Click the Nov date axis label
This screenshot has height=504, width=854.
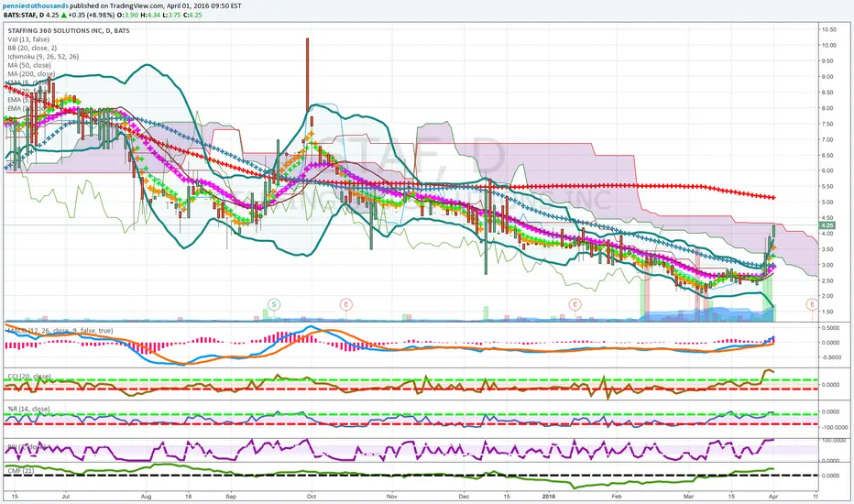coord(391,497)
